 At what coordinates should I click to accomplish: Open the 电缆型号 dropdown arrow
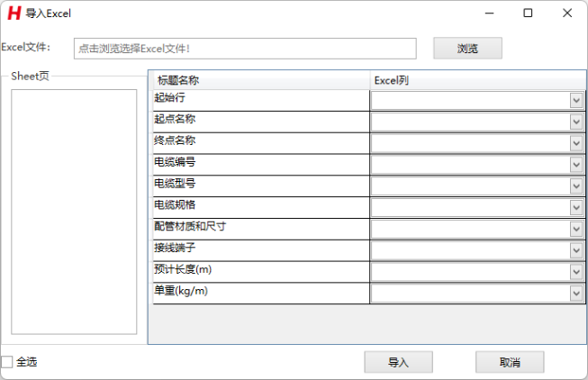click(x=576, y=186)
